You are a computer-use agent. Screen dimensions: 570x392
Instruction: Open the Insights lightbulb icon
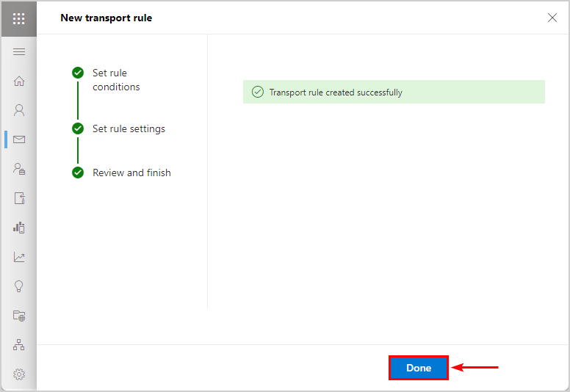[x=19, y=286]
